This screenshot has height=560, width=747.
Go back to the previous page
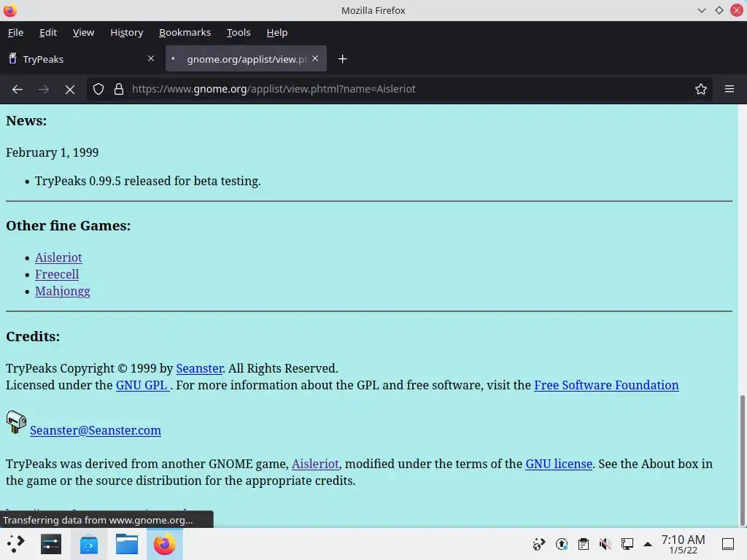[18, 89]
